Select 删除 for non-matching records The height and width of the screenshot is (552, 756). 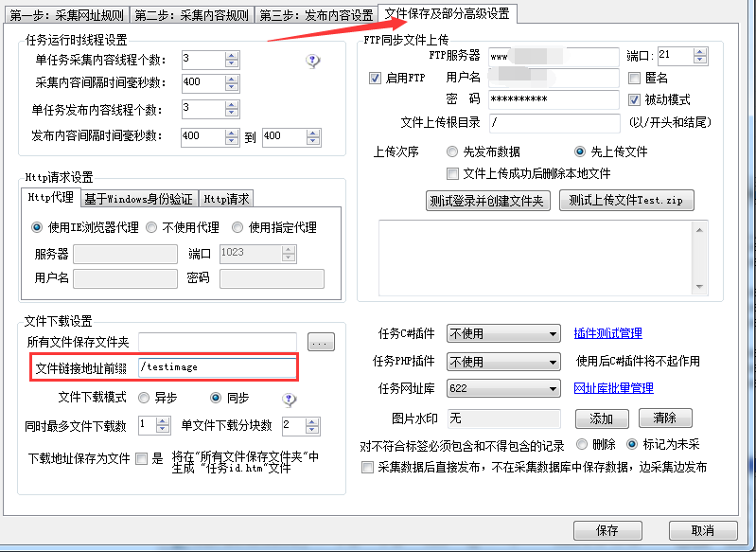[582, 444]
